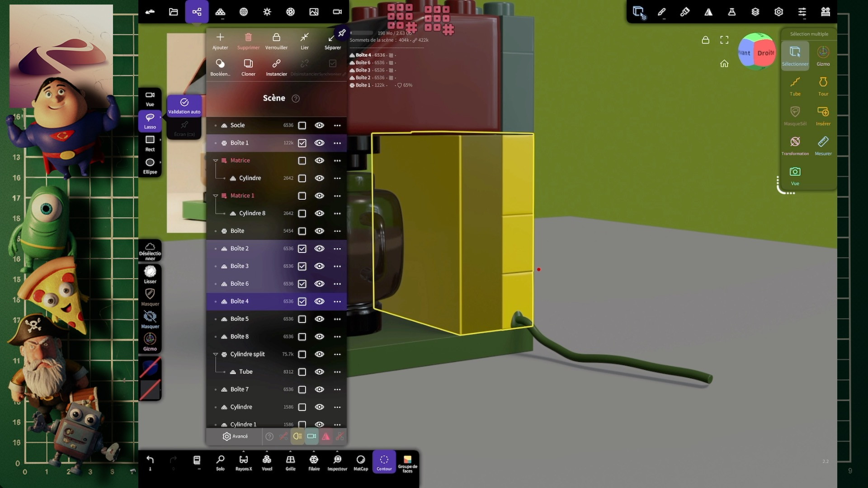Toggle the Rayons X view
Viewport: 868px width, 488px height.
pyautogui.click(x=243, y=462)
